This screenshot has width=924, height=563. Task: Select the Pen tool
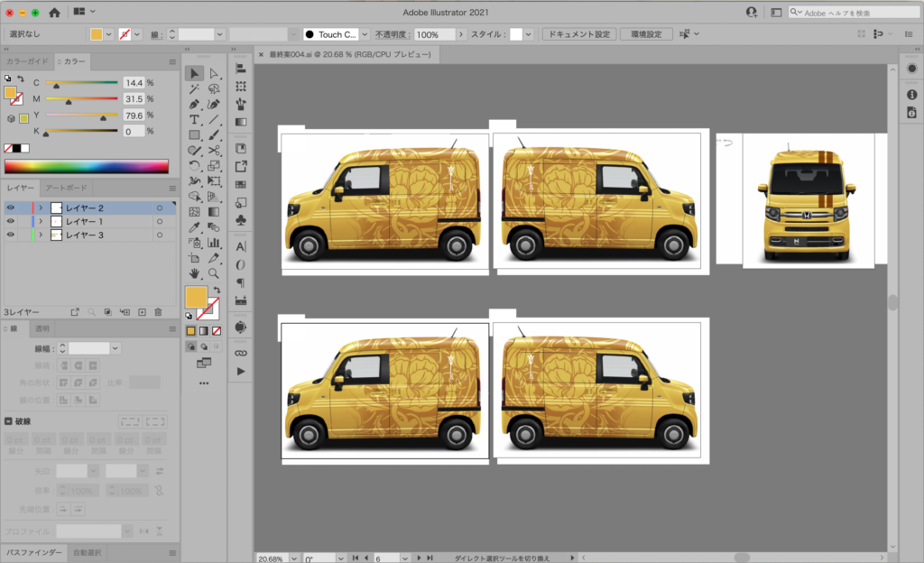pos(194,104)
